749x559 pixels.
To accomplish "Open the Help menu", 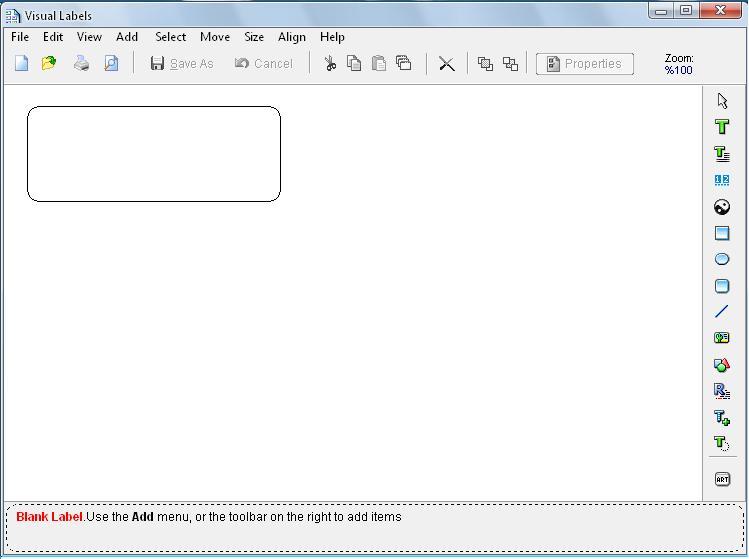I will coord(332,37).
